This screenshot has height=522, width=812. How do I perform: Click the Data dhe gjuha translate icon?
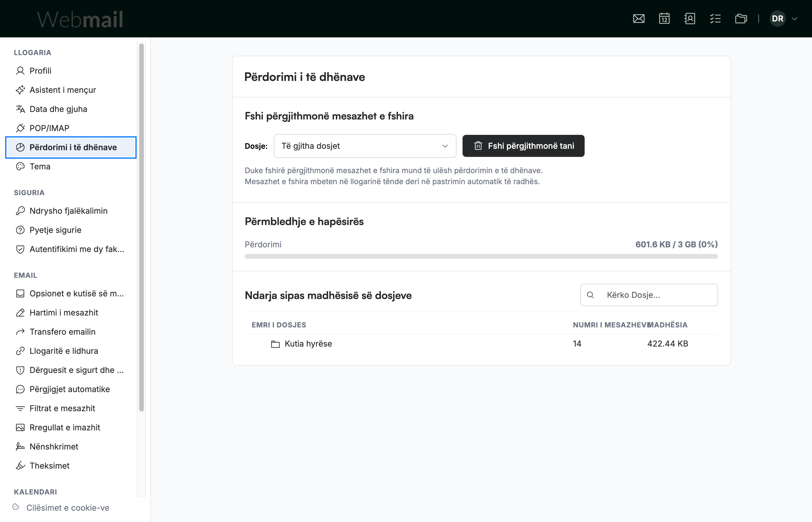(20, 109)
